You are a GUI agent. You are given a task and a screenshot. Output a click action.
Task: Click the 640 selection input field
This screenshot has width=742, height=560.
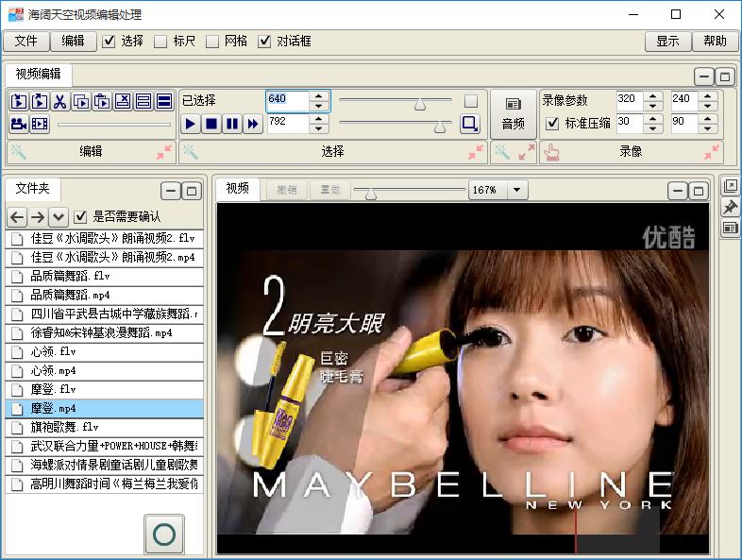click(x=288, y=101)
